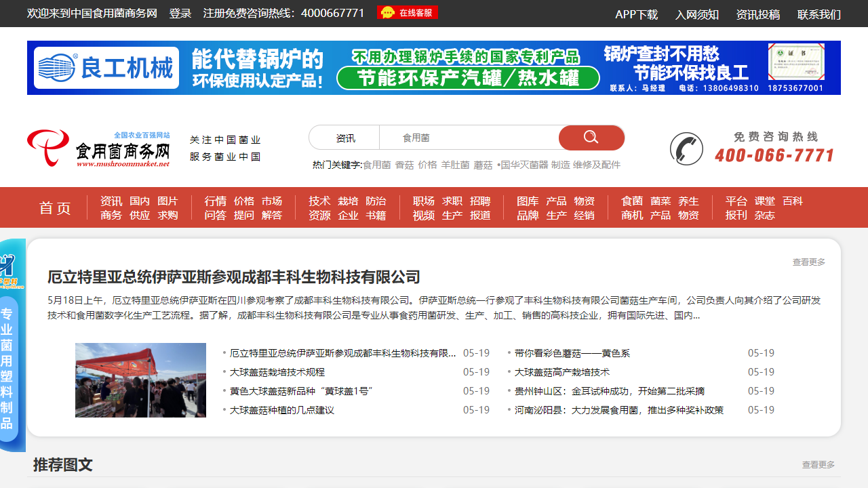
Task: Open the 资讯 search category dropdown
Action: click(345, 138)
